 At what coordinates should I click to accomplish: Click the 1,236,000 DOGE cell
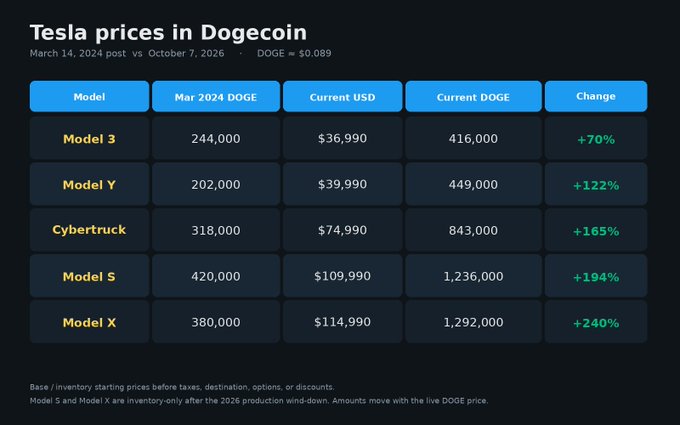tap(473, 276)
